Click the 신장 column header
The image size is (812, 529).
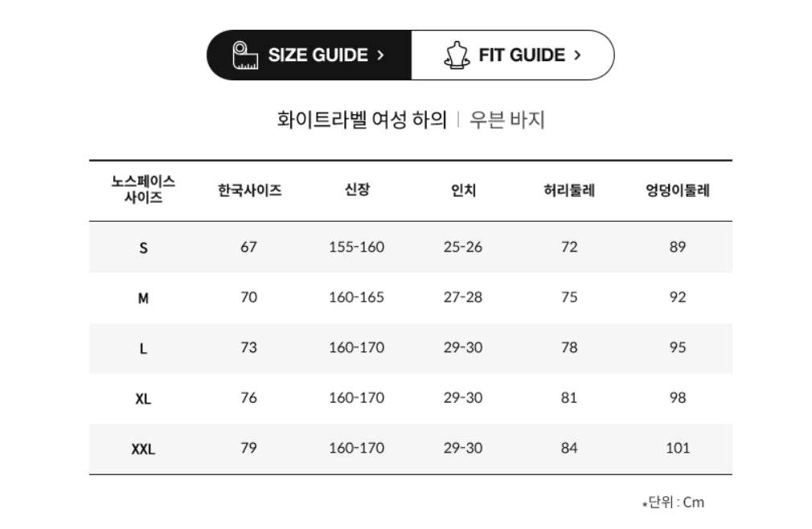pos(357,191)
